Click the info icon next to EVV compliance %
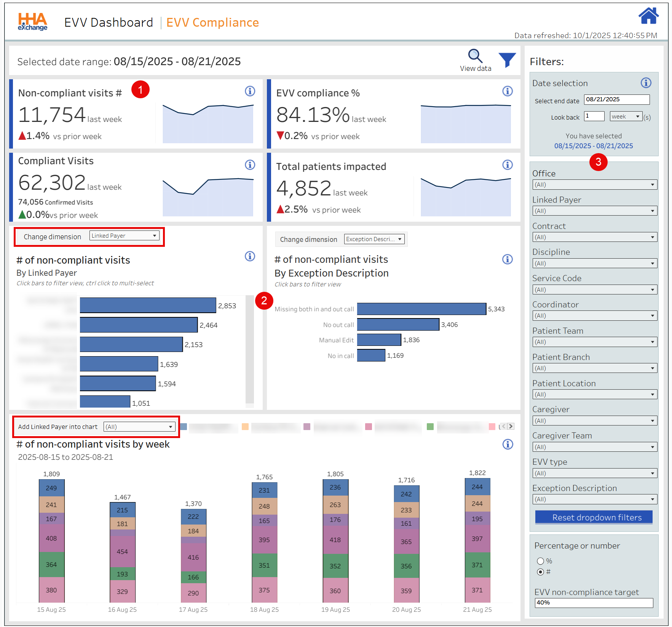The image size is (672, 627). click(508, 91)
